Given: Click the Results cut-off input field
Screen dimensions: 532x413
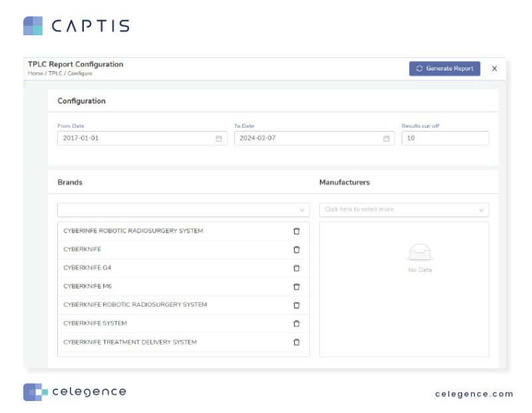Looking at the screenshot, I should [x=446, y=138].
